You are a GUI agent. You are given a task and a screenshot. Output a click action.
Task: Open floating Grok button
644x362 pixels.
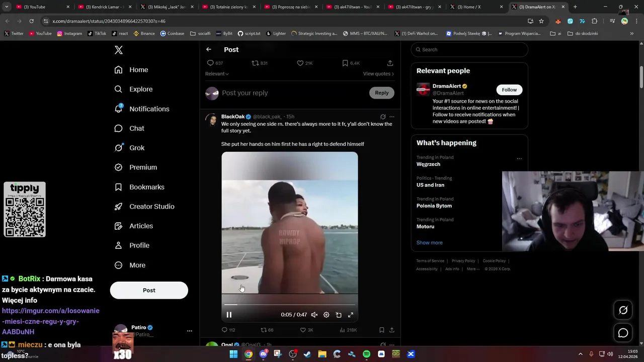(x=623, y=310)
